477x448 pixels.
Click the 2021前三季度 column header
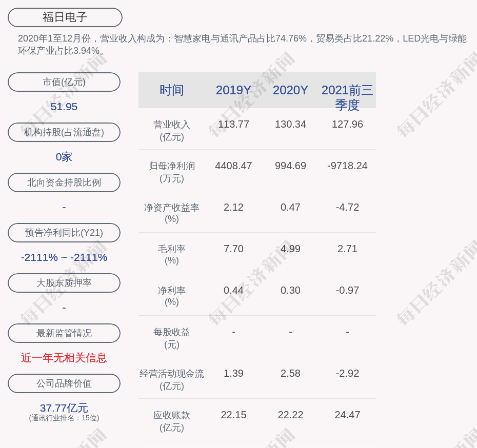(x=347, y=97)
